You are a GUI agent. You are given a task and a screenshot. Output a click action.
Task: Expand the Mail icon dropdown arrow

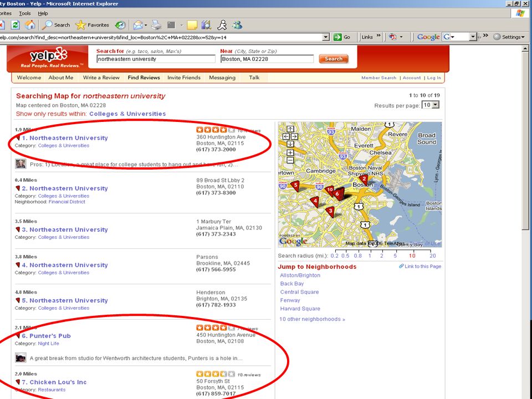click(146, 25)
